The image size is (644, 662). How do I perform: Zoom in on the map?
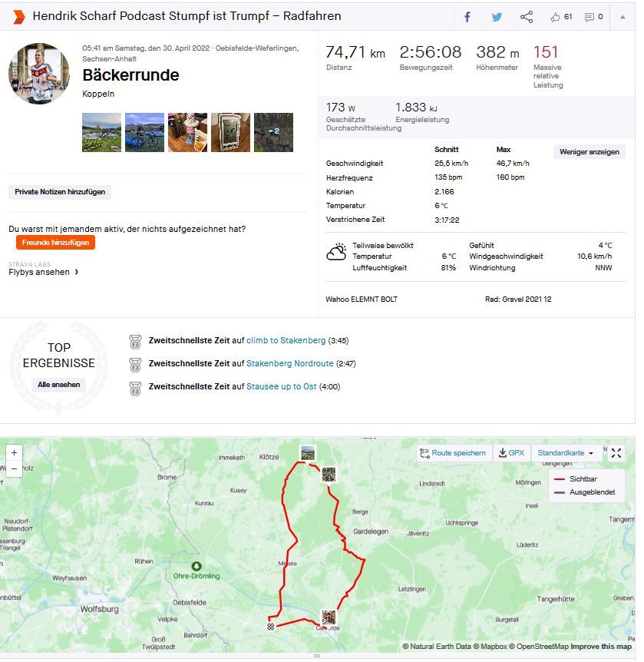(14, 453)
